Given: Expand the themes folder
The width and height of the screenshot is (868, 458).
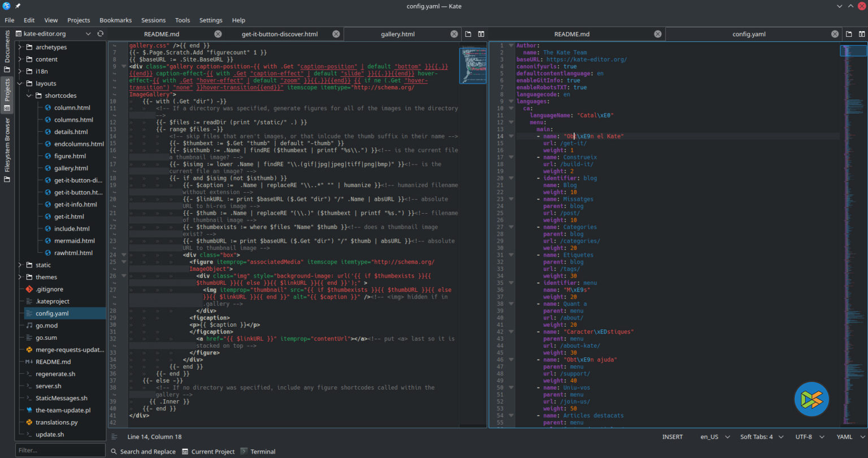Looking at the screenshot, I should click(x=20, y=277).
